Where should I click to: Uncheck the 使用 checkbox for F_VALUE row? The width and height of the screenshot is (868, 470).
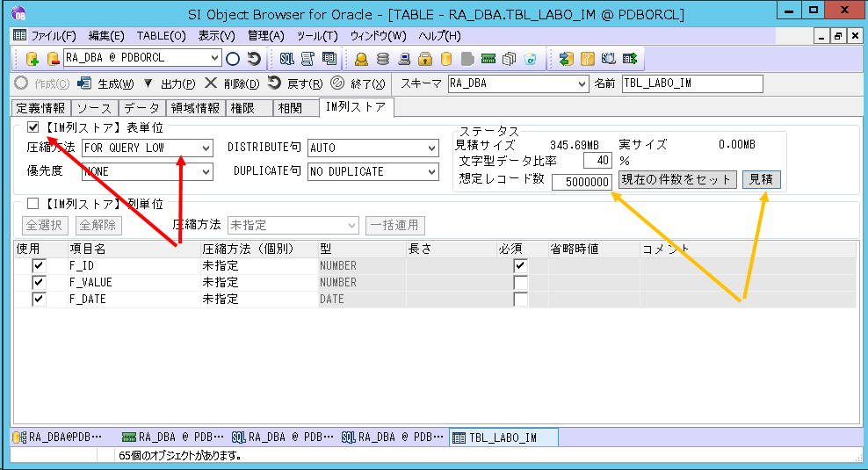39,282
